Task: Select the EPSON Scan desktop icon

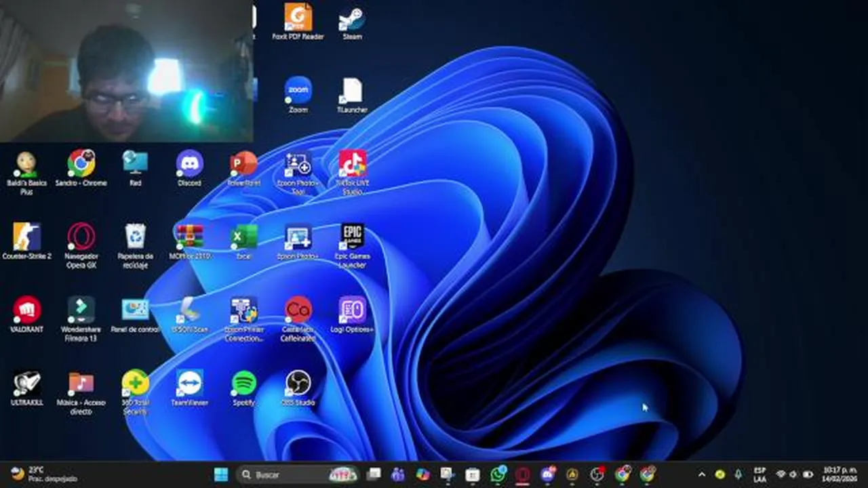Action: point(189,314)
